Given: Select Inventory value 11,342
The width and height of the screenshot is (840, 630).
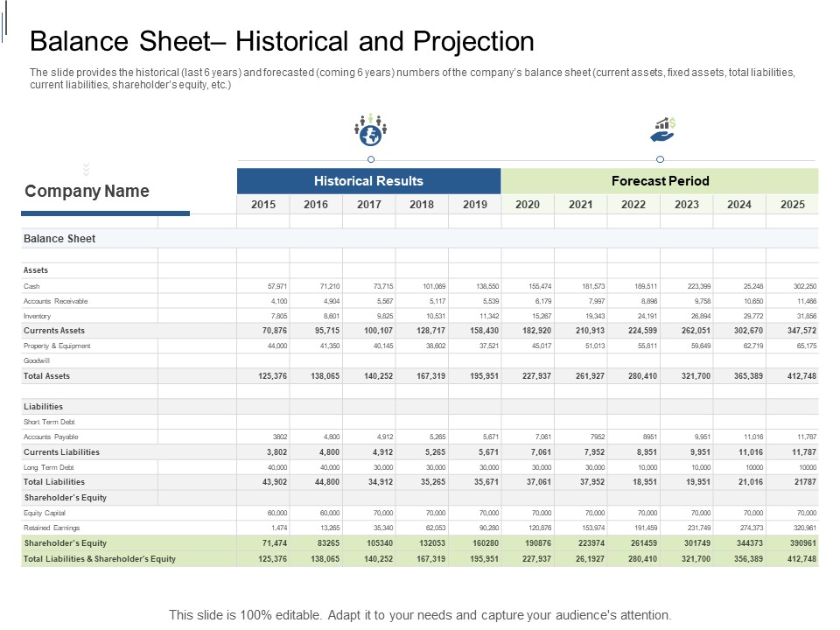Looking at the screenshot, I should tap(489, 316).
